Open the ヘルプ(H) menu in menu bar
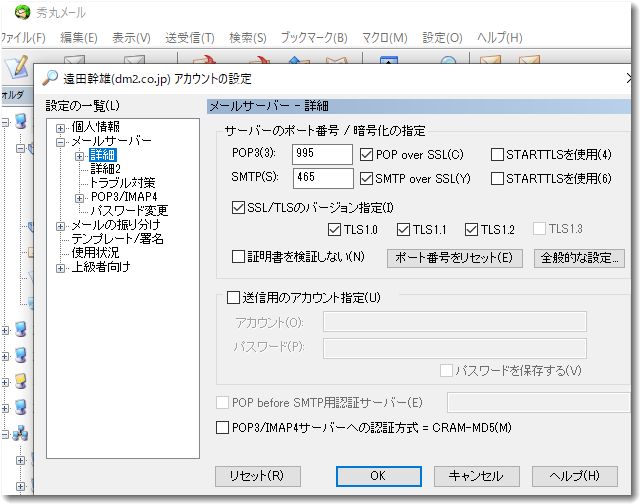Viewport: 640px width, 504px height. (x=500, y=38)
